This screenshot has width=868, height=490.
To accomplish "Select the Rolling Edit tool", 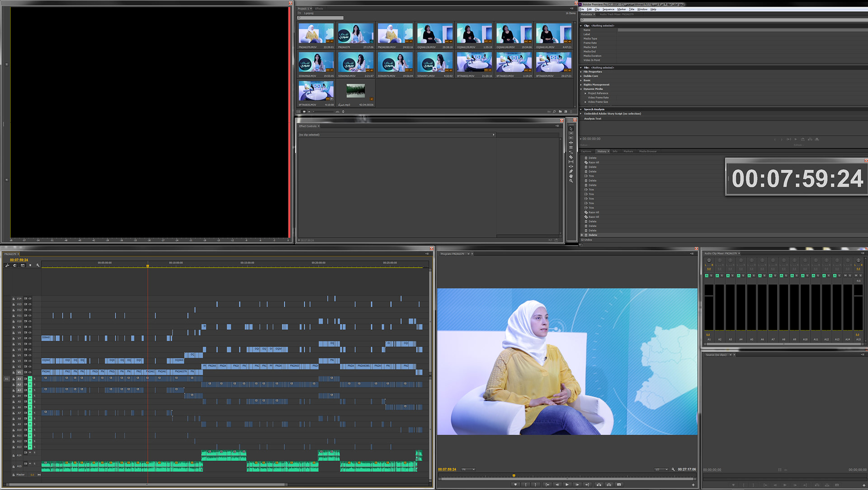I will [571, 147].
